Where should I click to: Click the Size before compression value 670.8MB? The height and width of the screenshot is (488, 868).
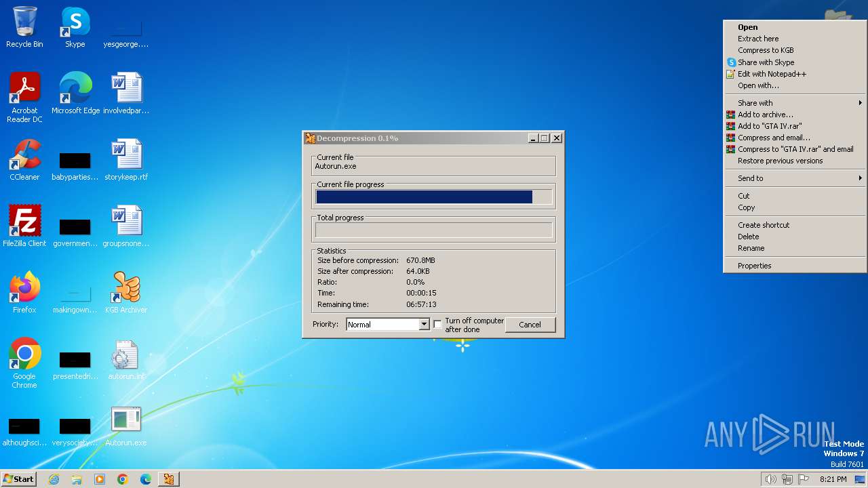[420, 260]
